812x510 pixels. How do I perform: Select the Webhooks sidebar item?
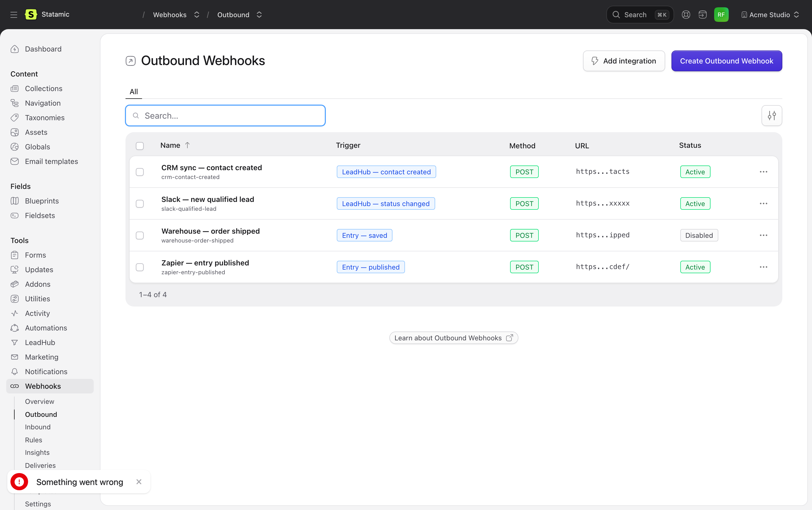pos(50,386)
